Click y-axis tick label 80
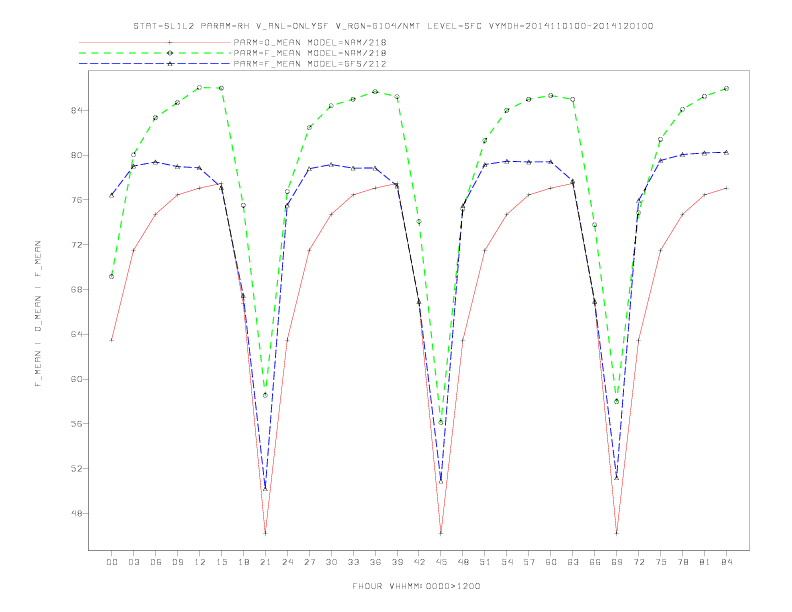This screenshot has height=612, width=792. 76,155
